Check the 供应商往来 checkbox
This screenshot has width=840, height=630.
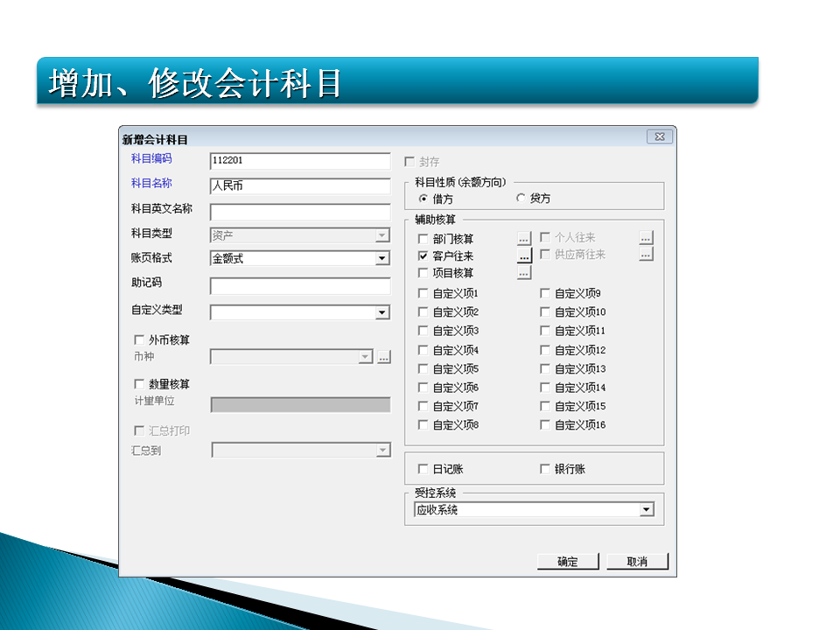coord(545,254)
